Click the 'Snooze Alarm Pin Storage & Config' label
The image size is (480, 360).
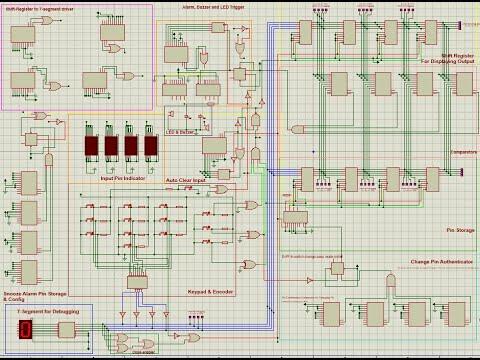point(35,297)
